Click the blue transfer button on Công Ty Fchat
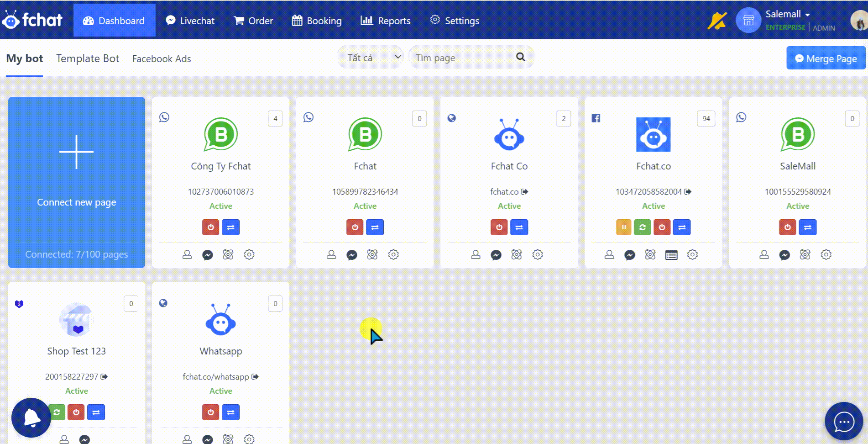This screenshot has height=444, width=868. [x=230, y=227]
